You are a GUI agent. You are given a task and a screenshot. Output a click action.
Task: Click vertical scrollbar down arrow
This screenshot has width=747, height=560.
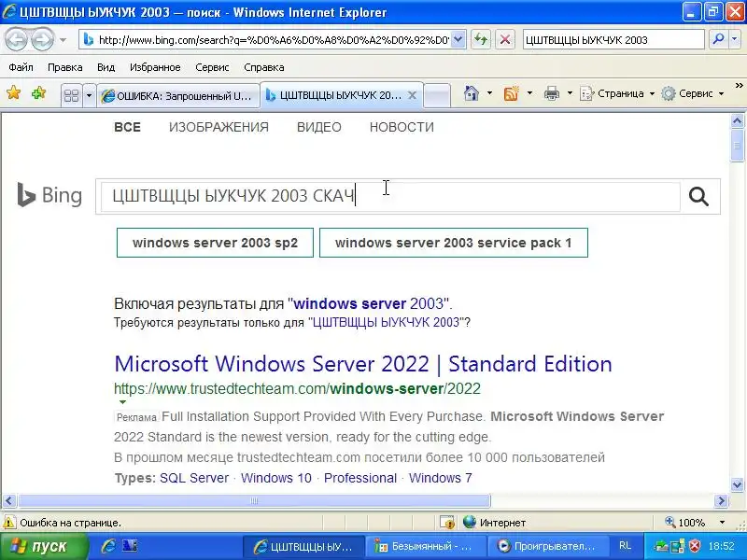point(737,485)
